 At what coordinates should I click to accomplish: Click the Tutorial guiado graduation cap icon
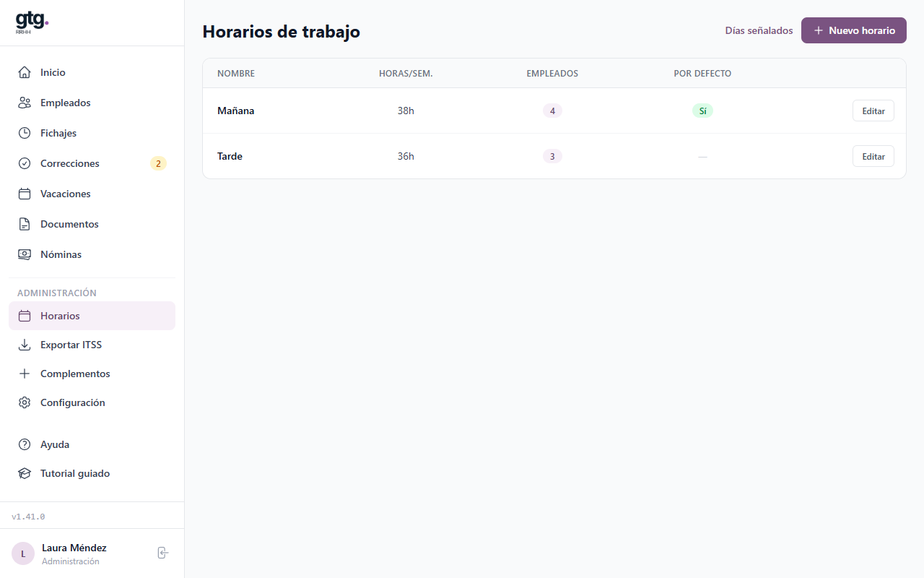(x=25, y=473)
